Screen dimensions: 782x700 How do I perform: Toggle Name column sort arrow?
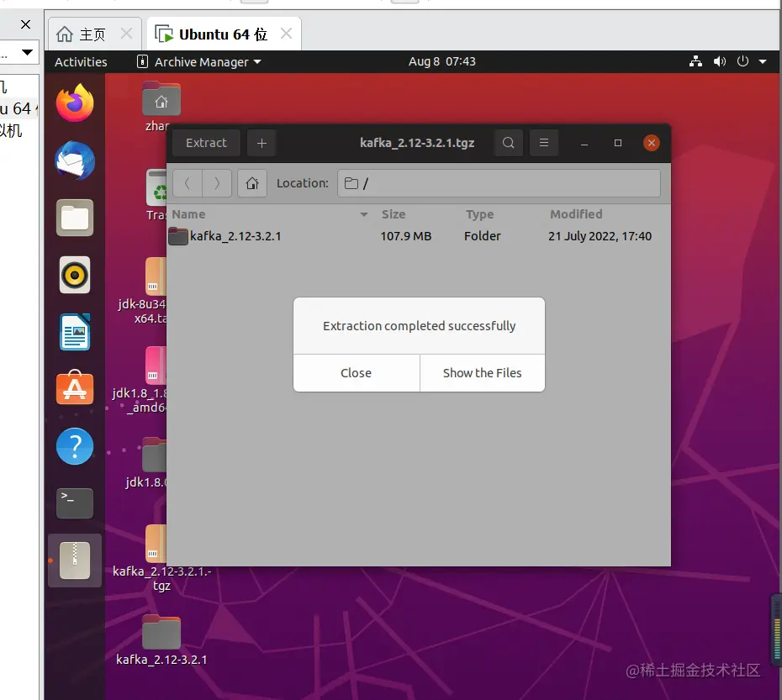tap(364, 214)
